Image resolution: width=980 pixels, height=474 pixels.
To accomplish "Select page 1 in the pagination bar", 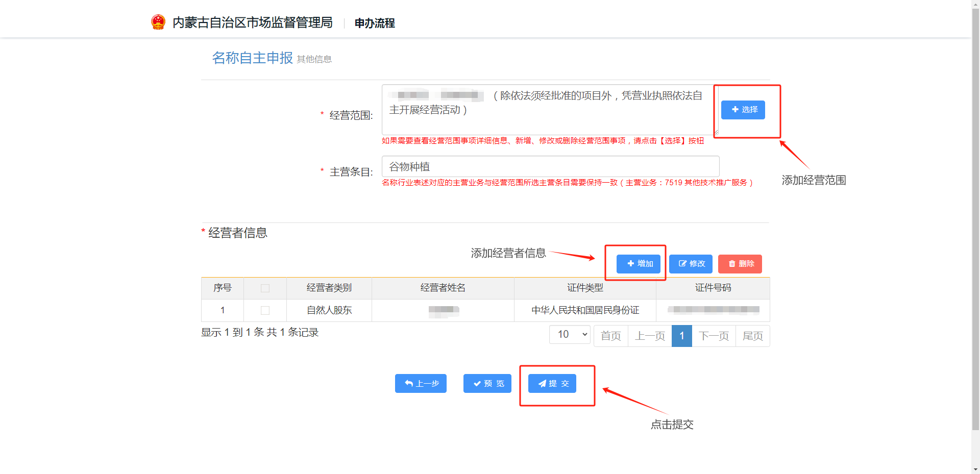I will (681, 336).
